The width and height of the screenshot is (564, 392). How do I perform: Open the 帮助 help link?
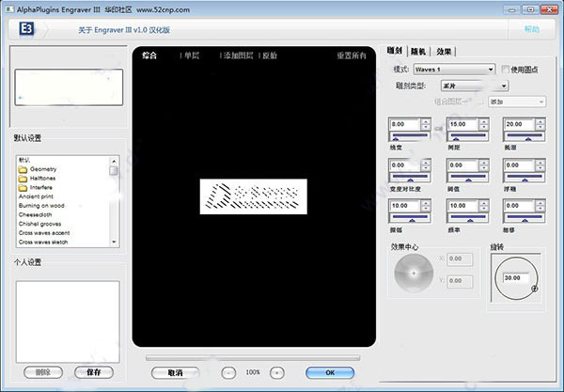click(x=532, y=29)
